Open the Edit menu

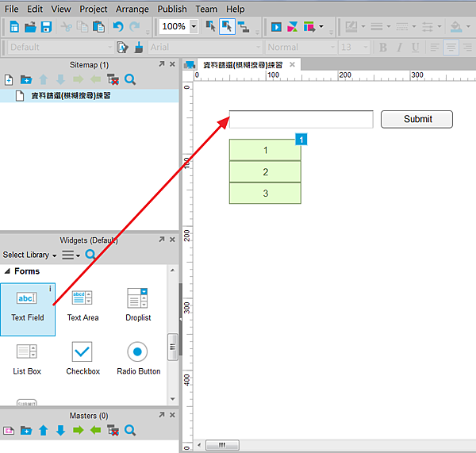35,9
